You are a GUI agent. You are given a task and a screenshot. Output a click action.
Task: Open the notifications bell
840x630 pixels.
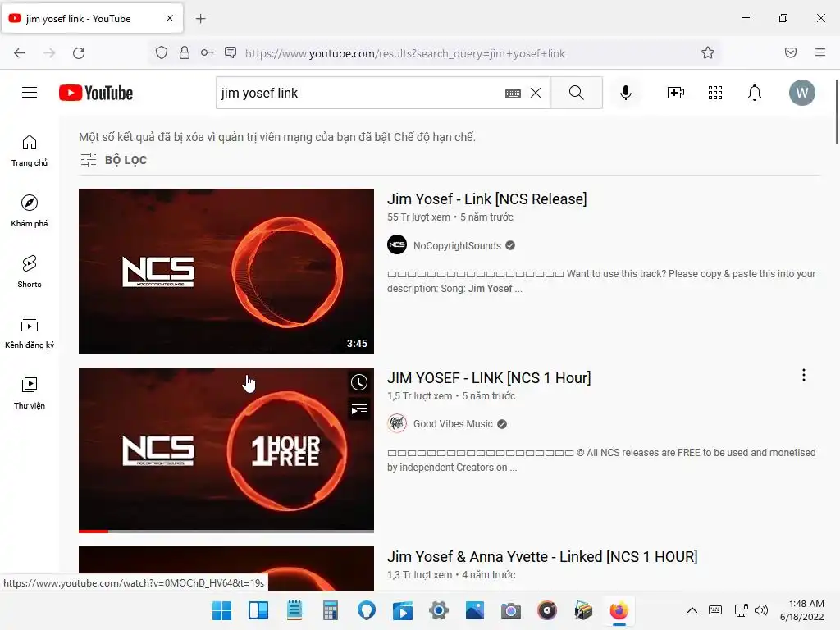pos(755,93)
